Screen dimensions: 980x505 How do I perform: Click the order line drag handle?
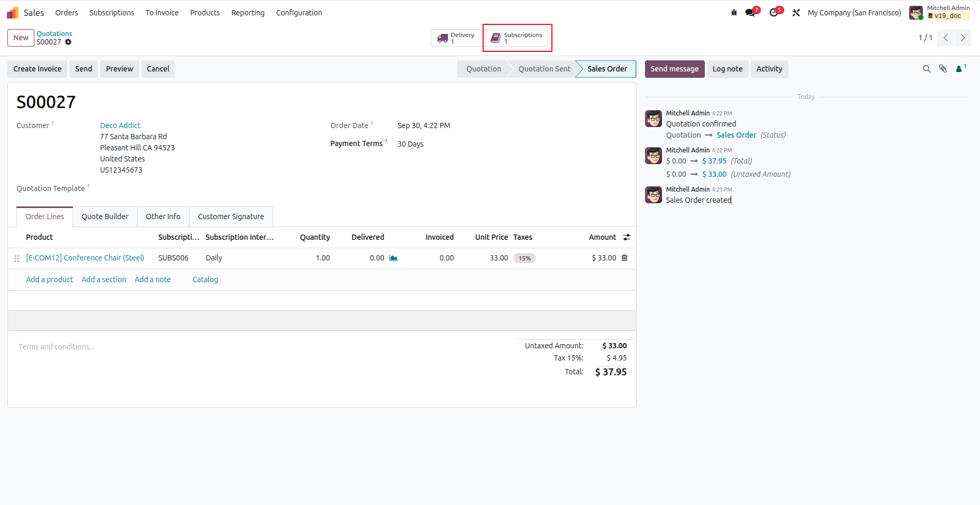16,258
